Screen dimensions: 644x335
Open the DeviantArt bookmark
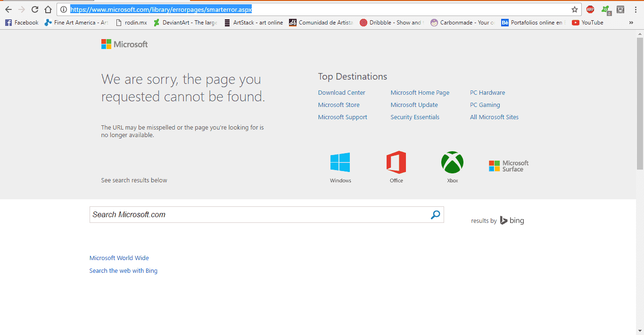point(185,22)
